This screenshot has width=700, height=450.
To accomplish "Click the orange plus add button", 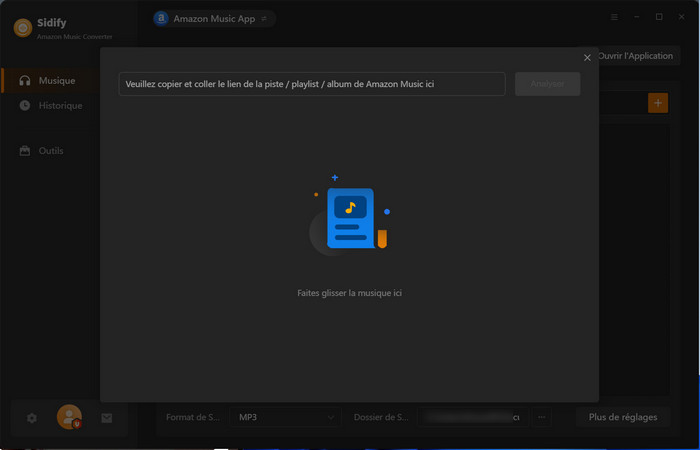I will pos(657,102).
